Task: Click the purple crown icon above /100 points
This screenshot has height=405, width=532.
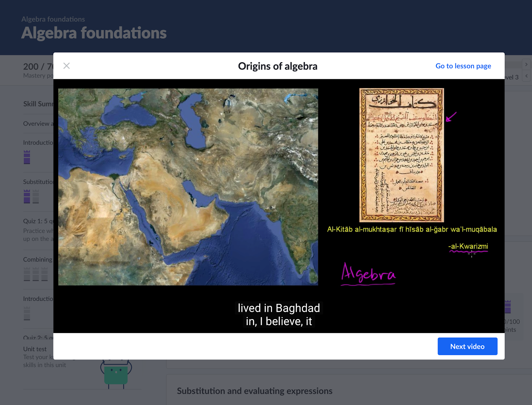Action: 508,306
